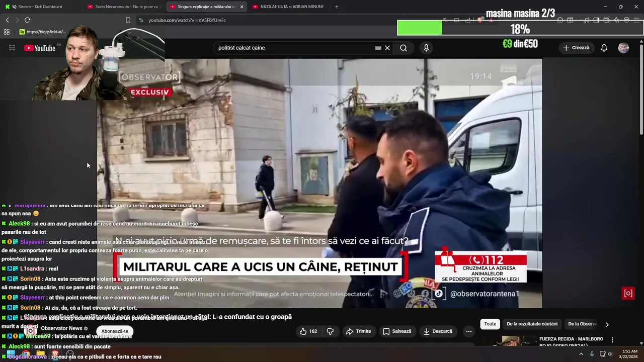Open the media playlist music note icon
This screenshot has width=644, height=362.
[x=586, y=20]
